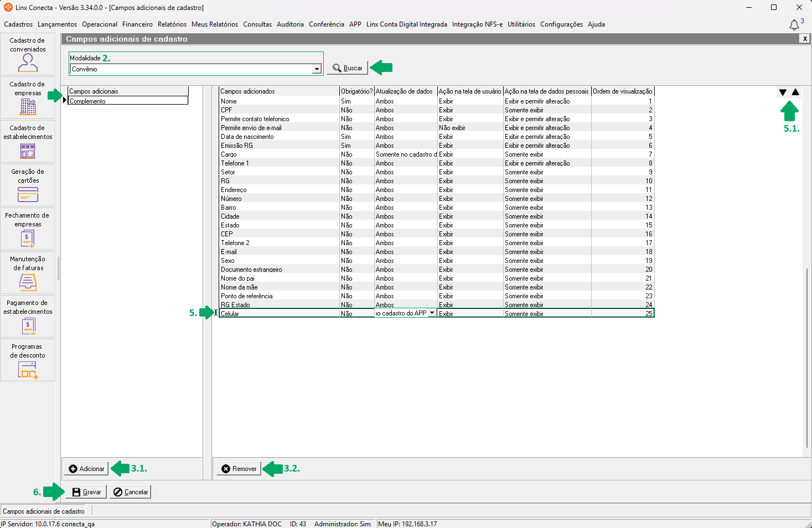Open Cadastro de empresas sidebar icon
The height and width of the screenshot is (528, 812).
pos(28,98)
